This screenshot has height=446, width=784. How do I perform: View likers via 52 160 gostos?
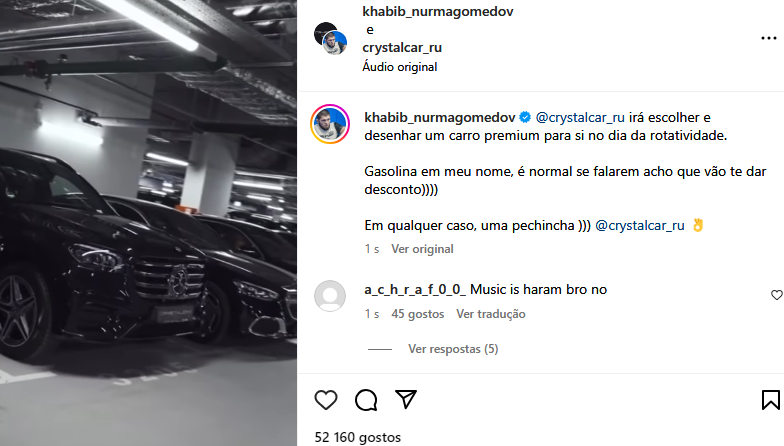click(358, 438)
